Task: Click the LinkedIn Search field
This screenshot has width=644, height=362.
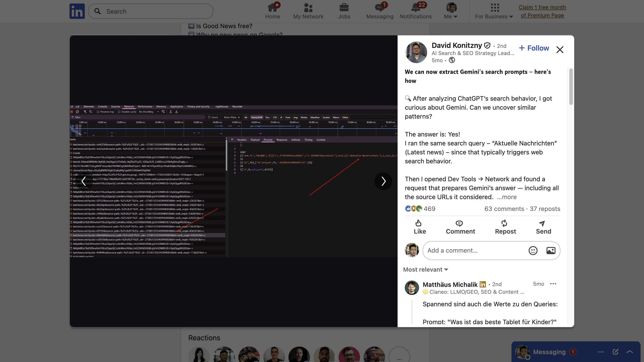Action: (x=150, y=11)
